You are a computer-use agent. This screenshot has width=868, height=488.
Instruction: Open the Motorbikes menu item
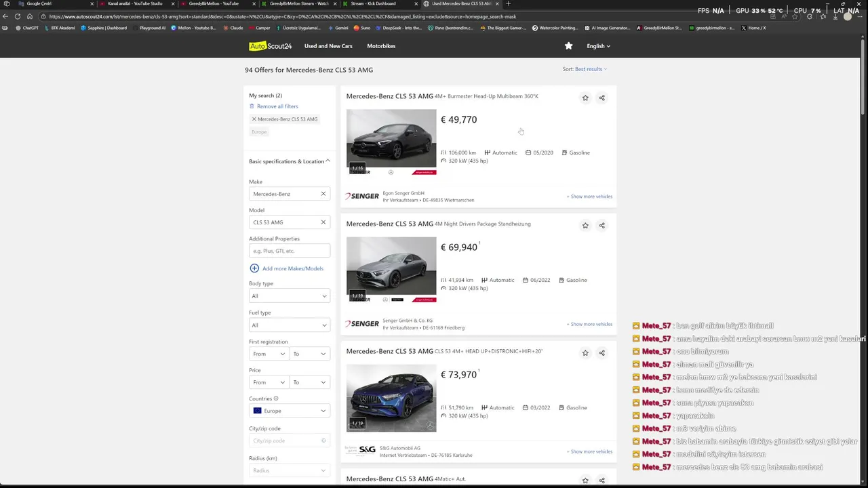pyautogui.click(x=381, y=46)
